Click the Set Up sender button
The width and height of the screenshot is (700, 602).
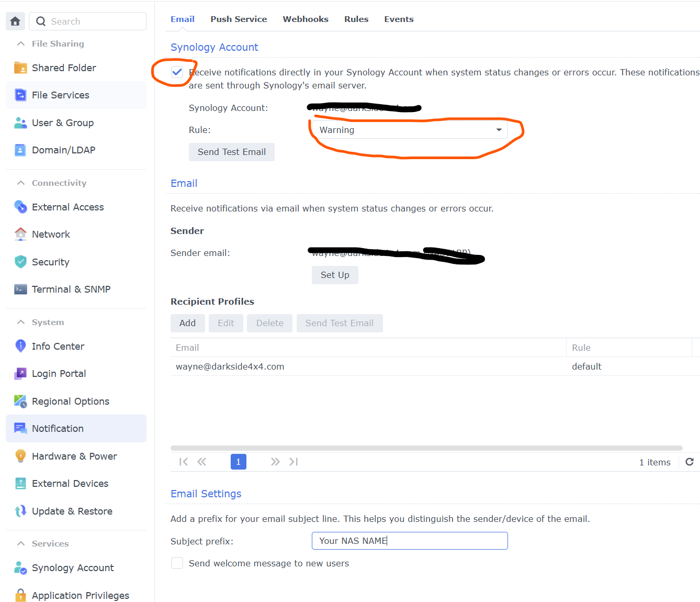pos(335,275)
